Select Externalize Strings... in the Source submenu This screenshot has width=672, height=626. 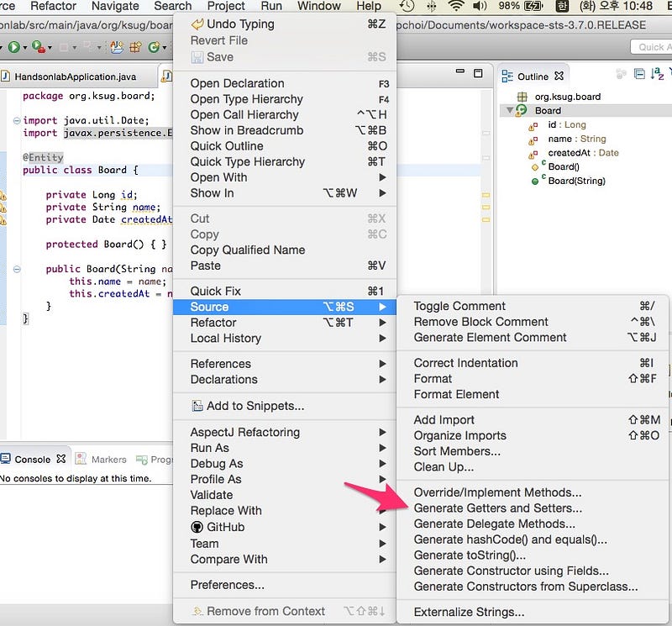pyautogui.click(x=533, y=613)
